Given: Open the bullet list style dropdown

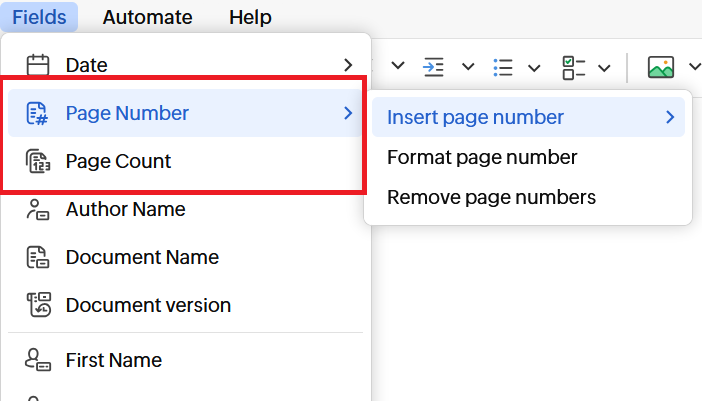Looking at the screenshot, I should click(x=534, y=67).
